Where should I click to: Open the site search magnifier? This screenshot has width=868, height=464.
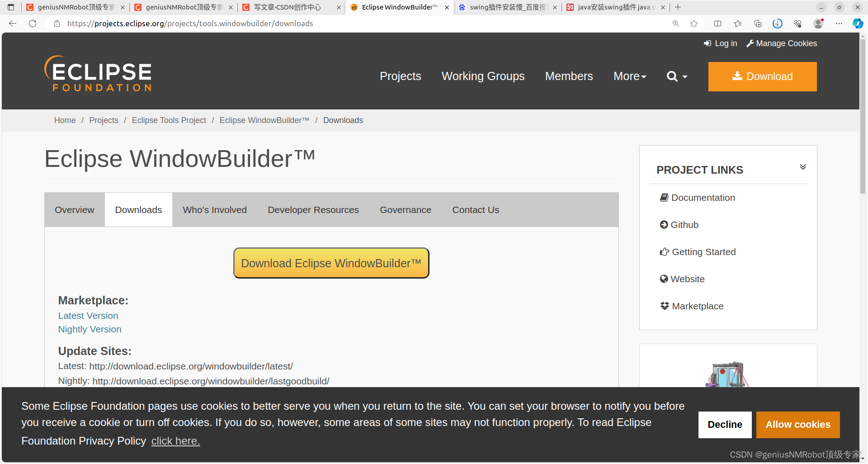[x=672, y=76]
